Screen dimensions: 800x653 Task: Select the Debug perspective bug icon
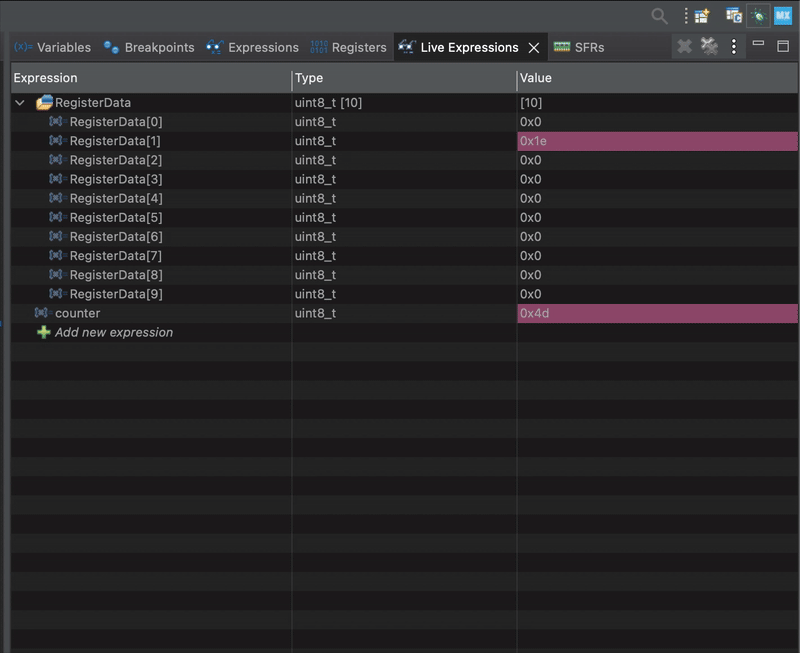coord(759,16)
